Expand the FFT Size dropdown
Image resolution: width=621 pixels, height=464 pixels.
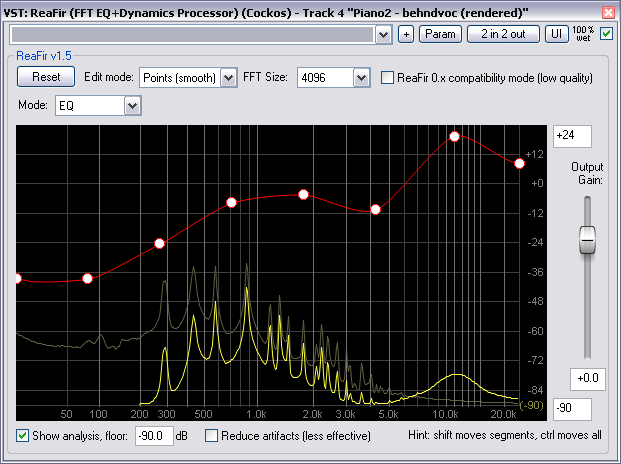click(333, 77)
